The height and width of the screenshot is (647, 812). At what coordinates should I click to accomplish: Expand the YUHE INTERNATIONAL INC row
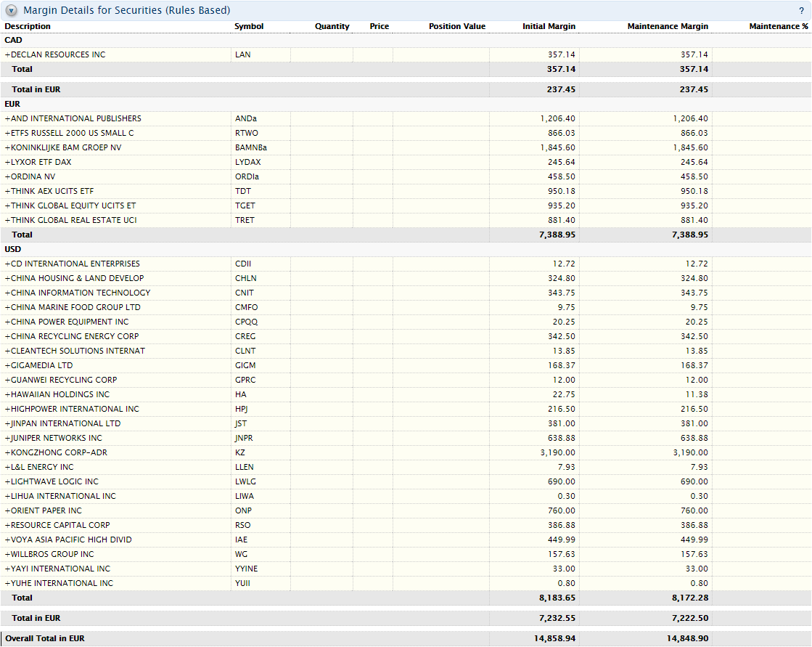pos(8,583)
